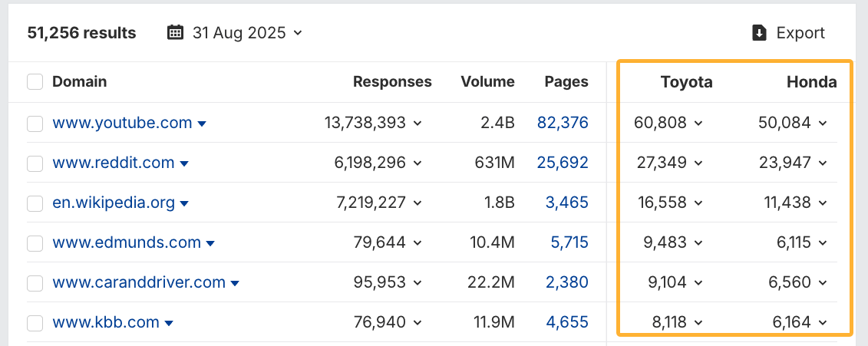This screenshot has width=868, height=346.
Task: Tick the www.kbb.com row checkbox
Action: (x=35, y=322)
